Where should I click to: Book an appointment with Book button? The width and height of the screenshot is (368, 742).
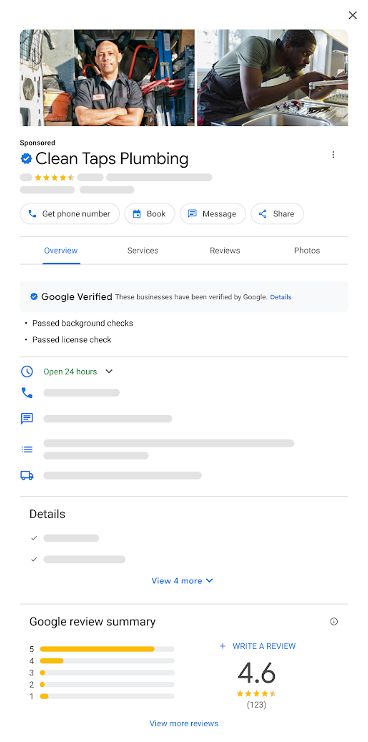[x=149, y=214]
